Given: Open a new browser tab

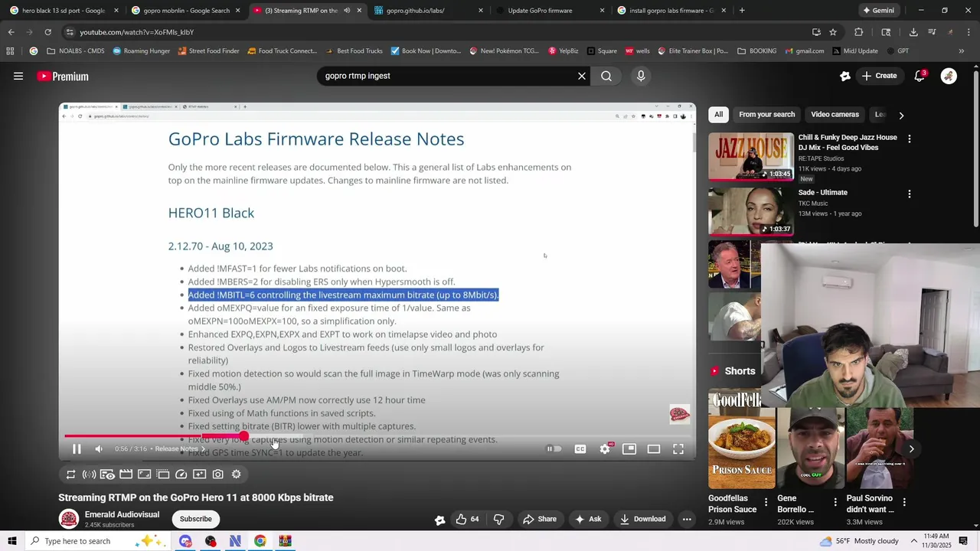Looking at the screenshot, I should coord(742,11).
